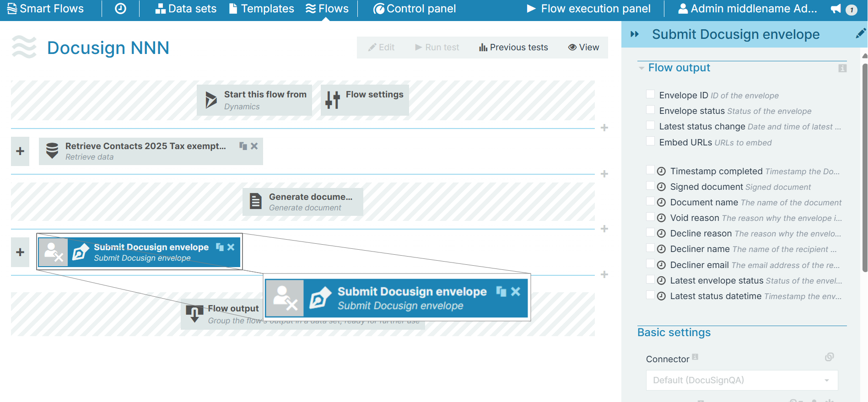Screen dimensions: 868x402
Task: Check the Decliner email checkbox
Action: [x=650, y=264]
